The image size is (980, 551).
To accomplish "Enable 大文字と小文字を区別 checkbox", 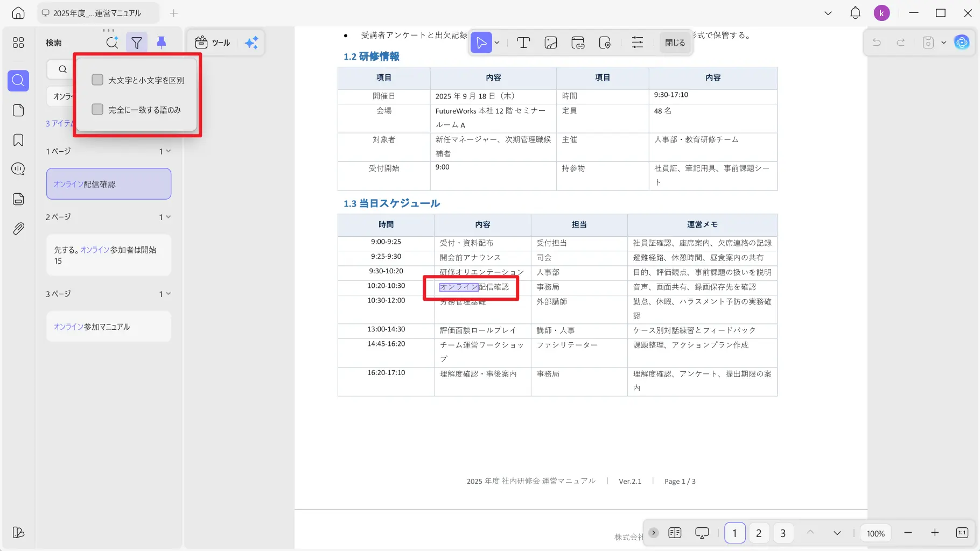I will pyautogui.click(x=97, y=80).
